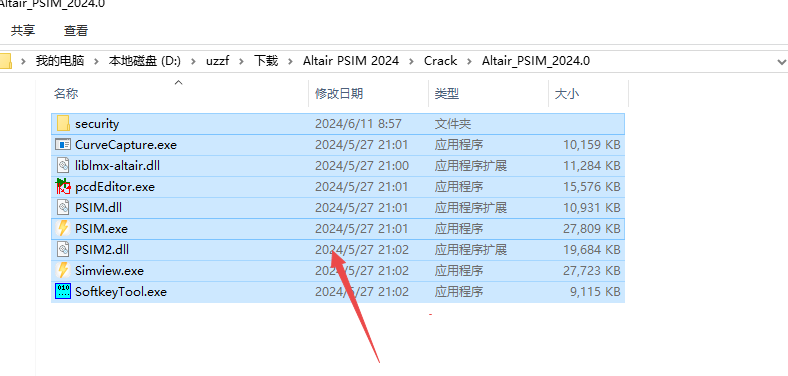Select the pcdEditor.exe file name
The width and height of the screenshot is (788, 376).
coord(115,186)
